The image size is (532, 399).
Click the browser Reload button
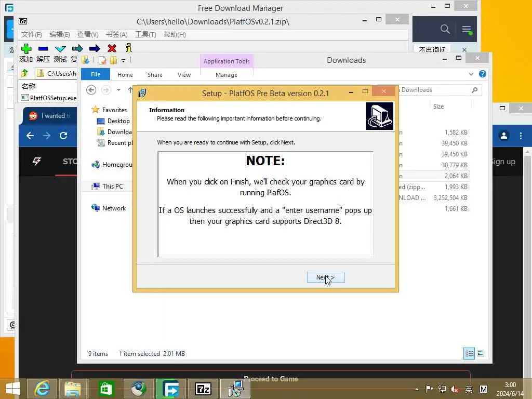63,136
